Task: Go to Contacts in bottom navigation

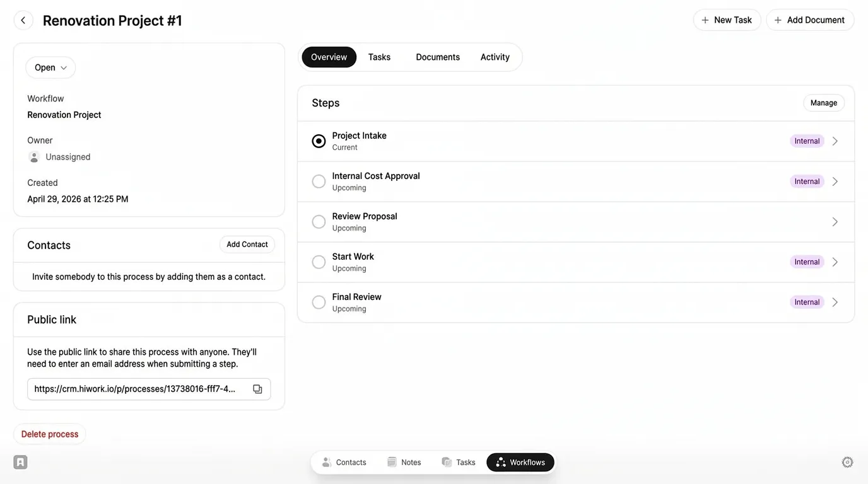Action: point(344,462)
